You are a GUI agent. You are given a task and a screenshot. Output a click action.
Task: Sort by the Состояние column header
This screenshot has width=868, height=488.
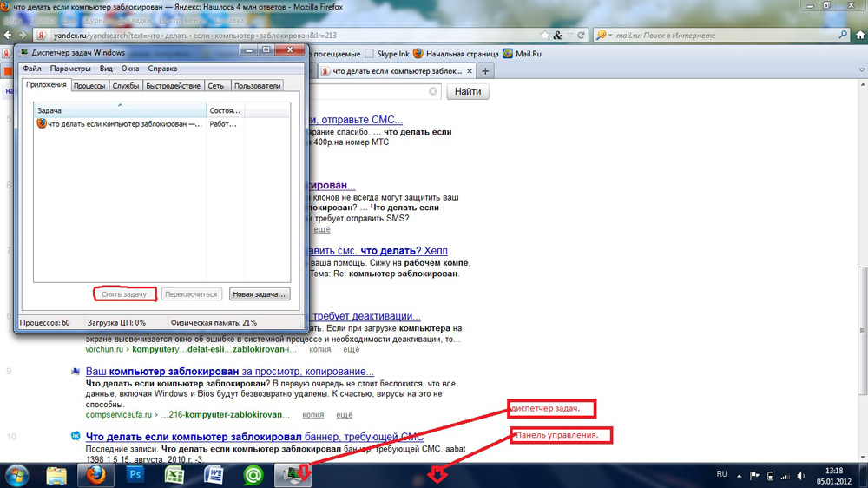coord(225,110)
